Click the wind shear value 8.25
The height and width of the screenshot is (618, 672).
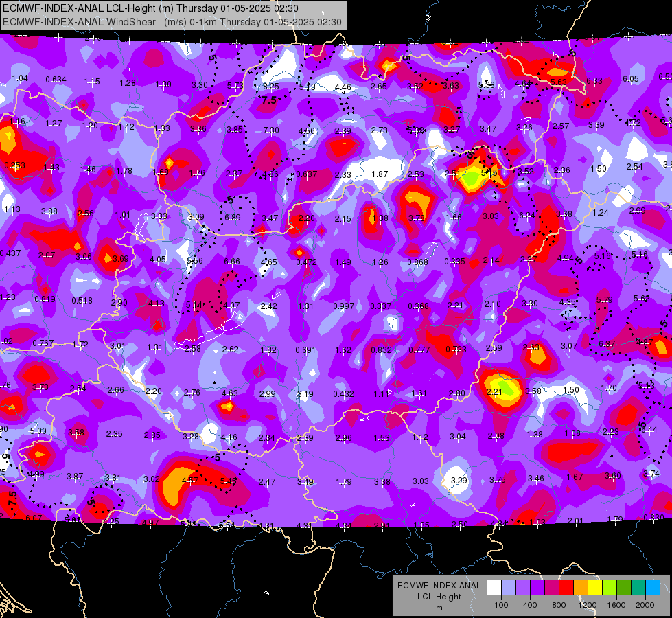point(271,87)
